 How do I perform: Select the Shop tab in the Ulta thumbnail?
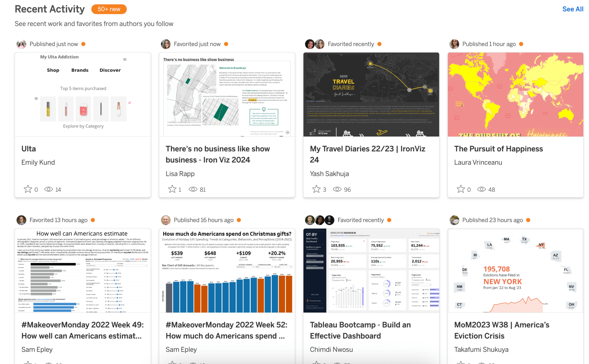[53, 70]
